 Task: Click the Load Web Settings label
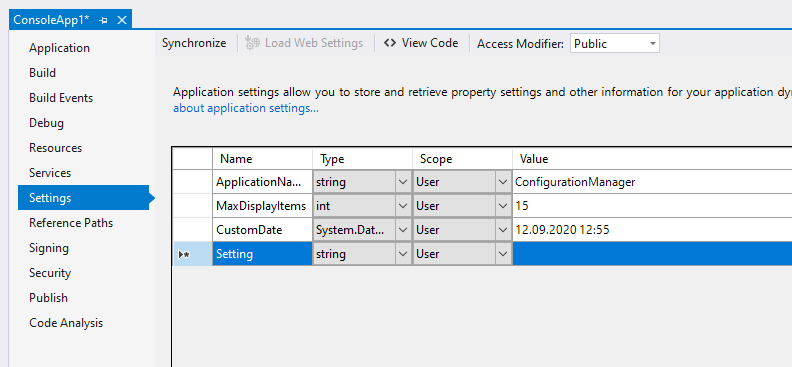tap(314, 43)
